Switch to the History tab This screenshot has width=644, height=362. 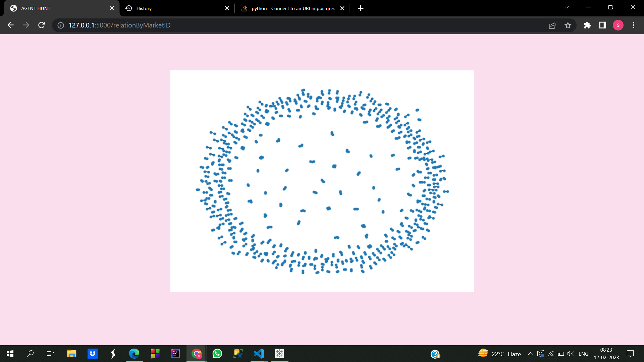174,8
